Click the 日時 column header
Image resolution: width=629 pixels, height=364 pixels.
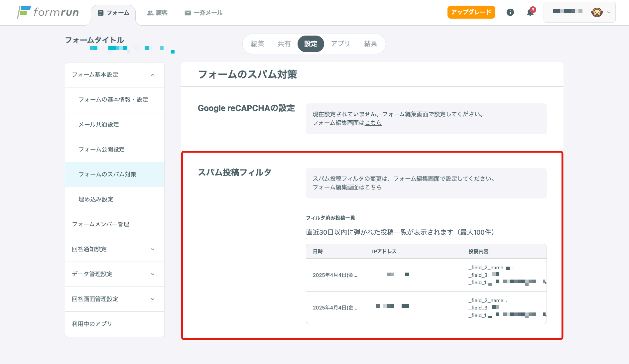click(318, 252)
